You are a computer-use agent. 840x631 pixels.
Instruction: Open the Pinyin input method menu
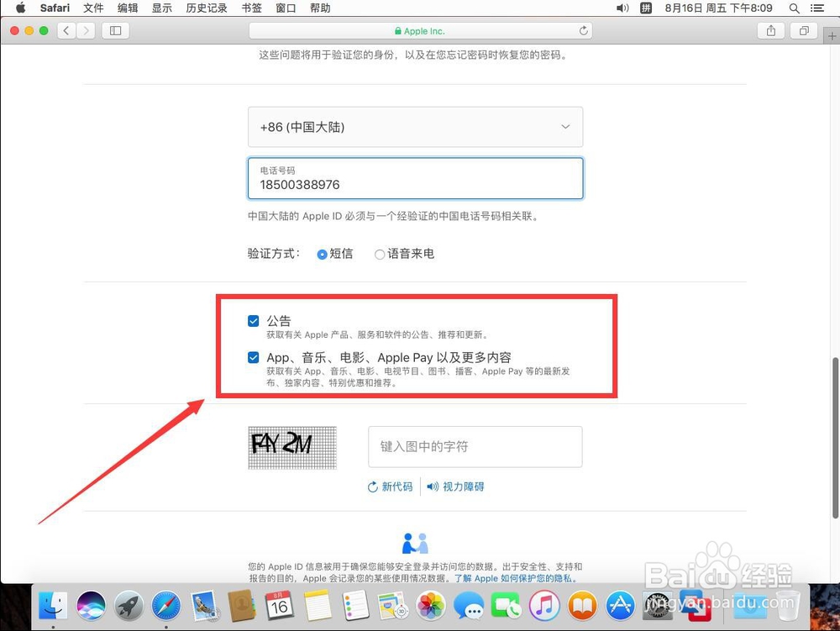click(646, 8)
